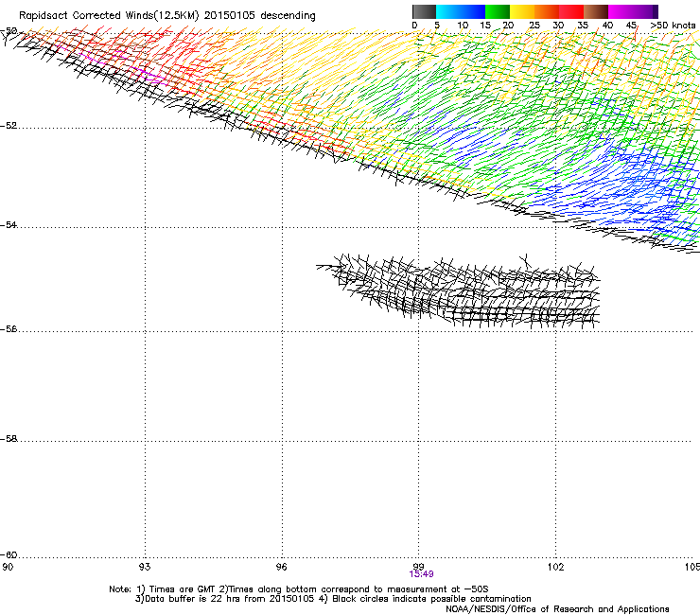
Task: Click the green 15-20 knots legend swatch
Action: pyautogui.click(x=498, y=11)
